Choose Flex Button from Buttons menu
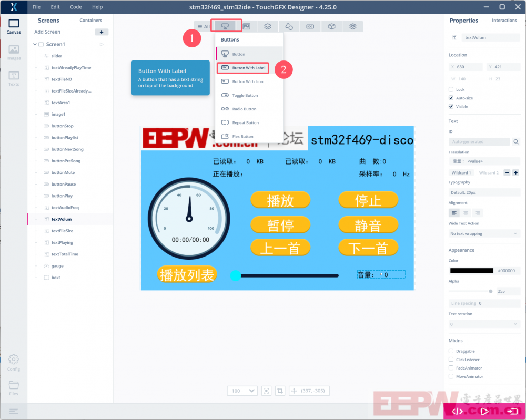 [x=249, y=137]
